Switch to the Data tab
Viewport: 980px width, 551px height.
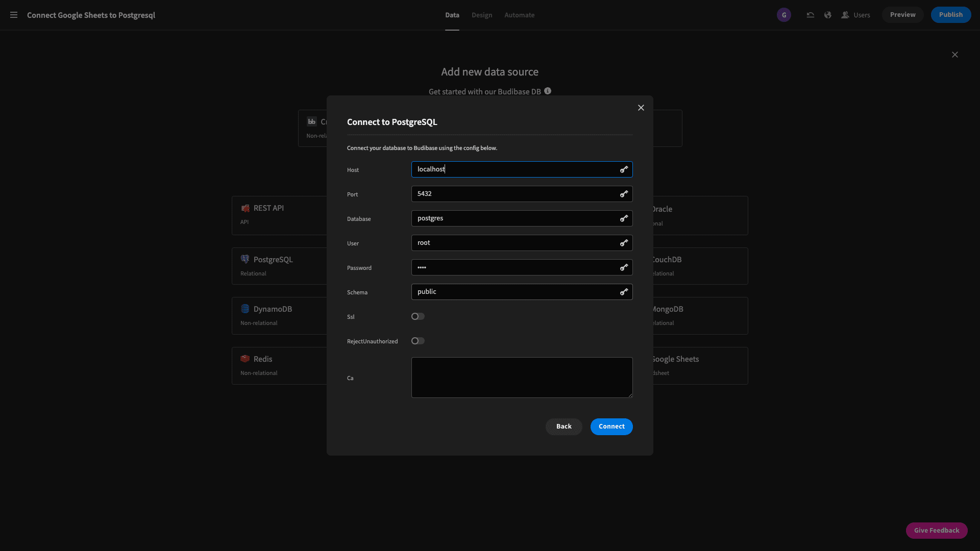pos(452,15)
